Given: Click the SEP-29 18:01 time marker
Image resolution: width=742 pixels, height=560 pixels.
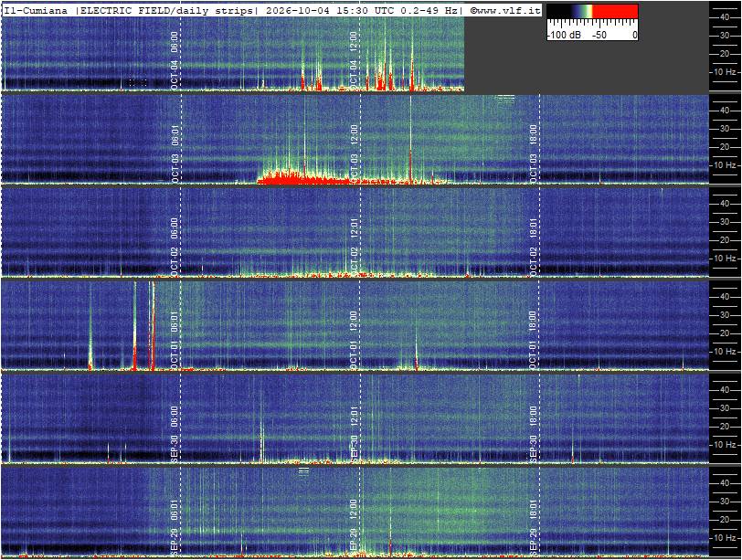Looking at the screenshot, I should (534, 527).
